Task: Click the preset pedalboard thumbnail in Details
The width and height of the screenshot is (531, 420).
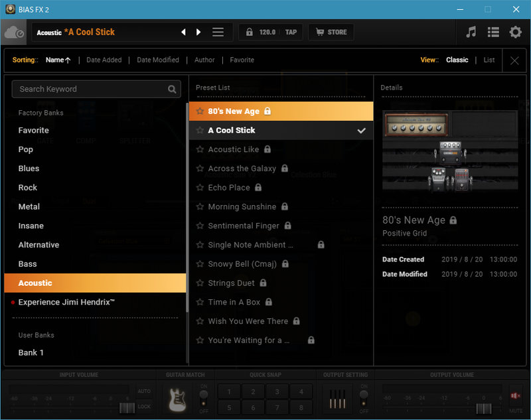Action: (450, 151)
